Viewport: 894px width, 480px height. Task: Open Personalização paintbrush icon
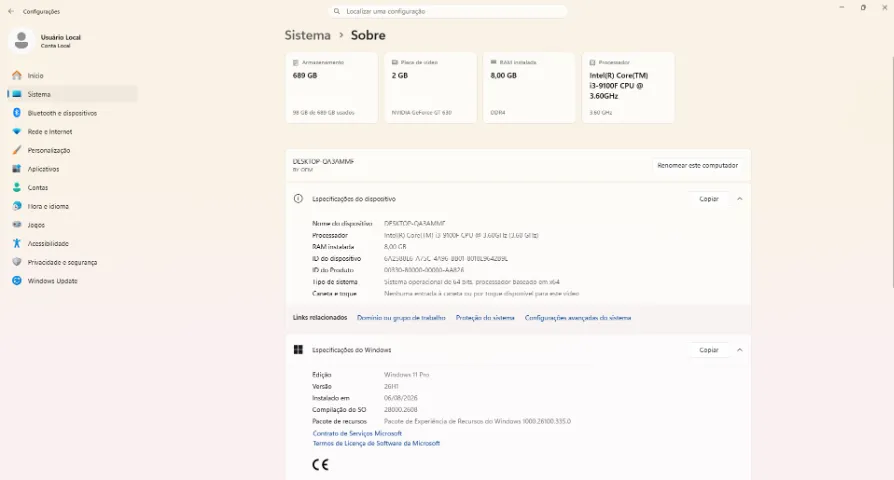point(17,150)
